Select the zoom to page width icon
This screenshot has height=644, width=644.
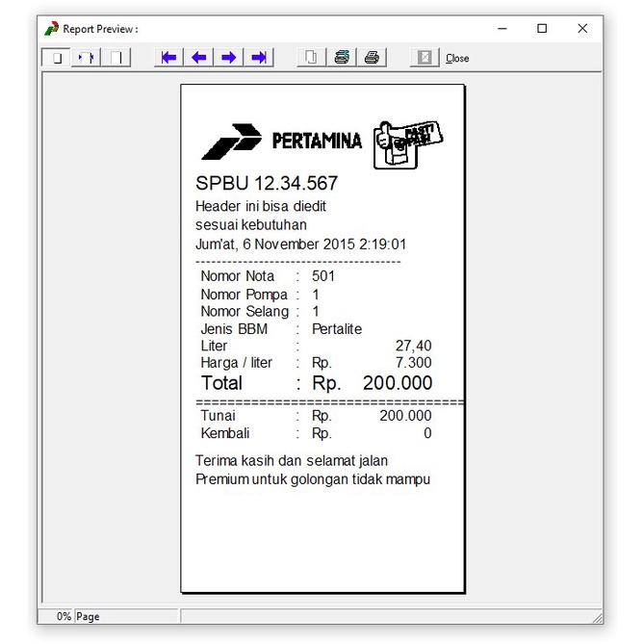86,58
